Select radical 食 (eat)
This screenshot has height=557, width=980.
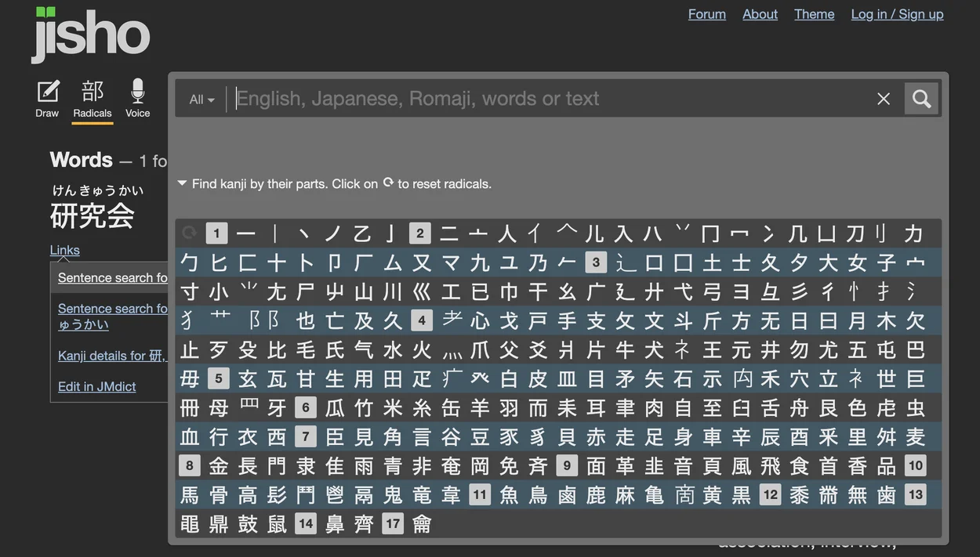click(x=799, y=465)
